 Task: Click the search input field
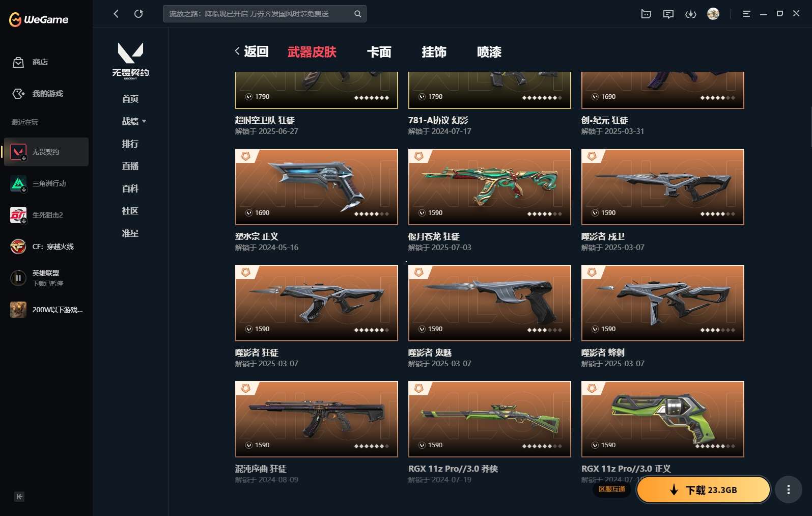(259, 14)
